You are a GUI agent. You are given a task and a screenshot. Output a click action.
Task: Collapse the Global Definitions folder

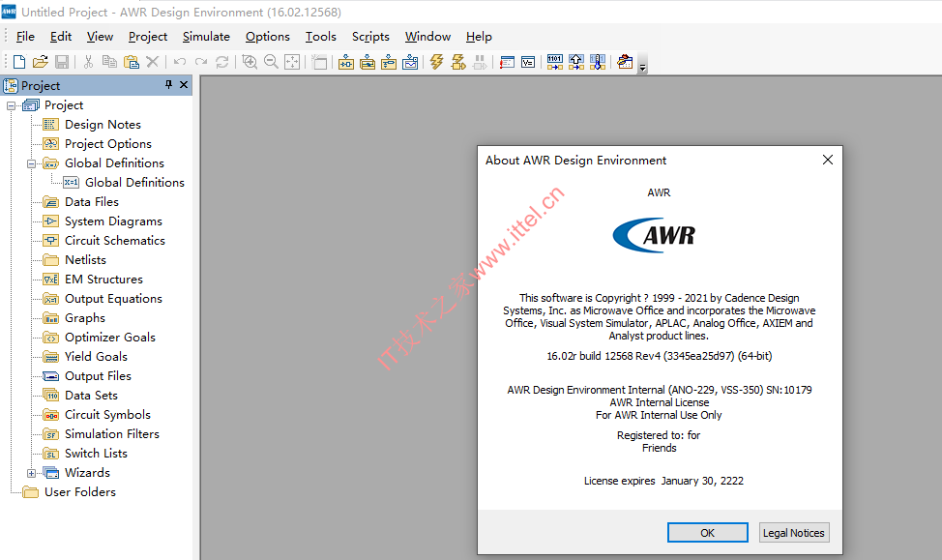31,163
